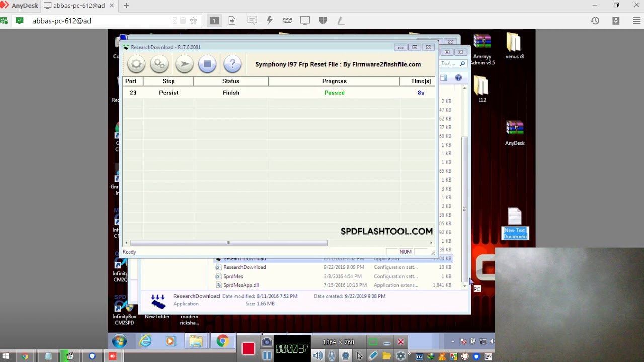Toggle recorder speaker audio icon
Screen dimensions: 644x362
pos(317,356)
